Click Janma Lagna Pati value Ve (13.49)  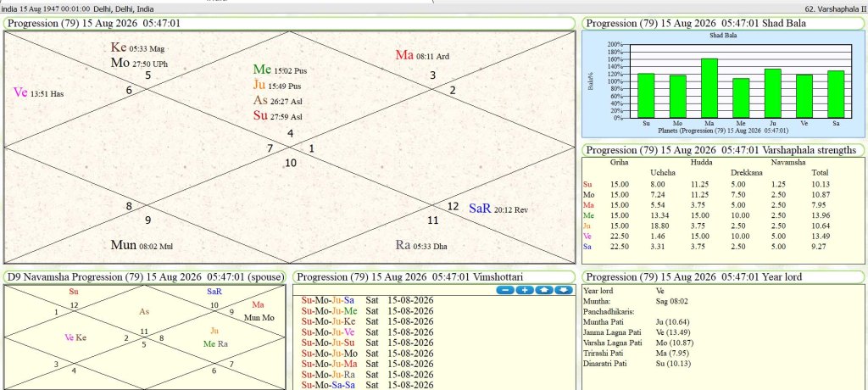pos(672,332)
